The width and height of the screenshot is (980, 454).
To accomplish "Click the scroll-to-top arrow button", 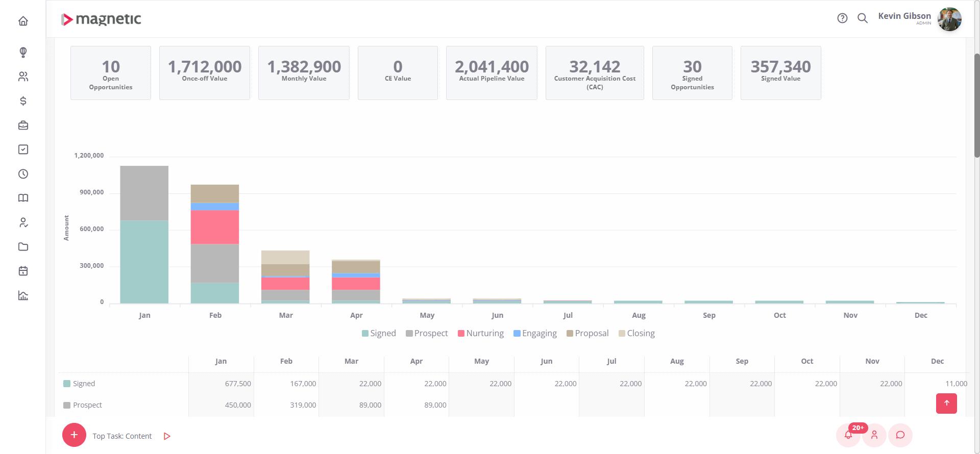I will (946, 403).
